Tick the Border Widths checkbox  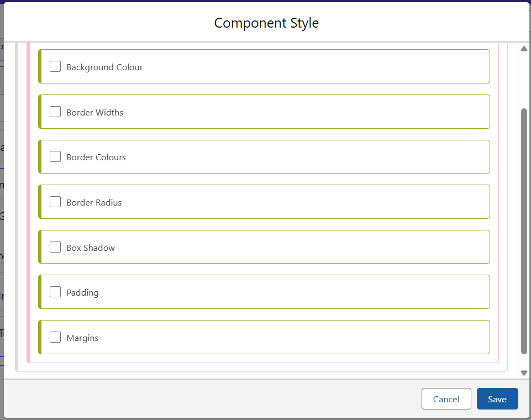pyautogui.click(x=55, y=112)
